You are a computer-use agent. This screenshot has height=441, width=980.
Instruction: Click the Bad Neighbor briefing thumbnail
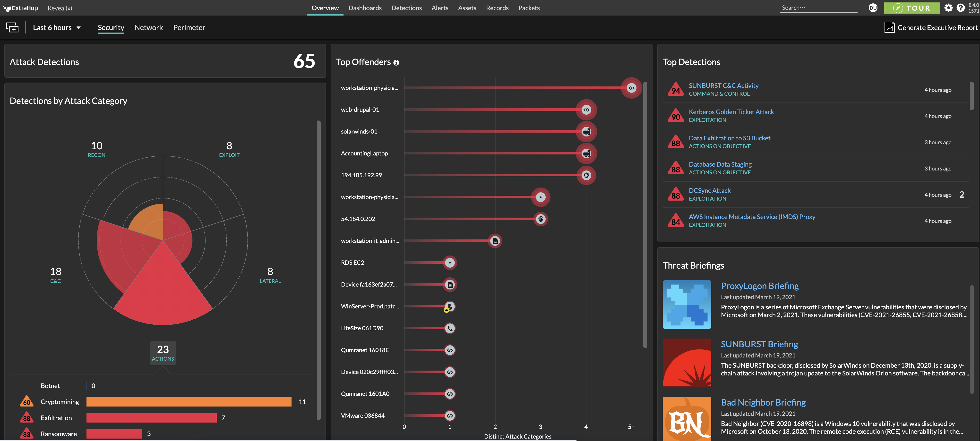coord(687,419)
